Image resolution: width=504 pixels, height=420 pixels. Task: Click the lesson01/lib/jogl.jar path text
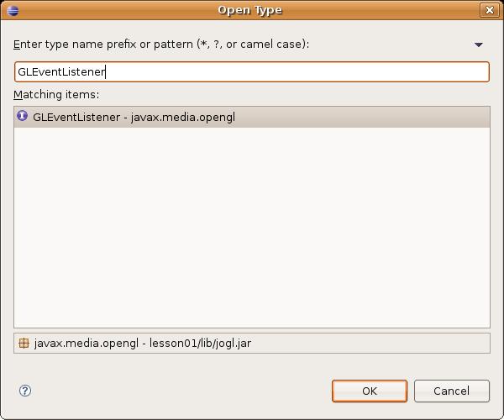tap(200, 344)
